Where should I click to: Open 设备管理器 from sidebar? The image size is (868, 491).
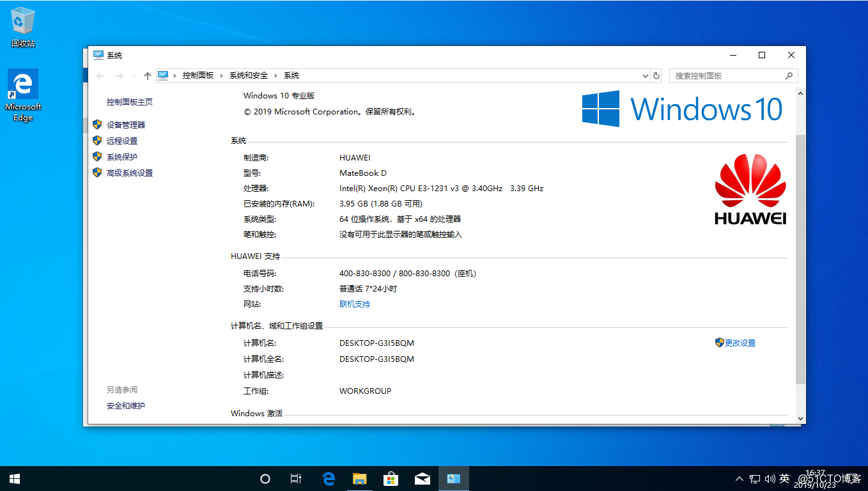point(126,125)
